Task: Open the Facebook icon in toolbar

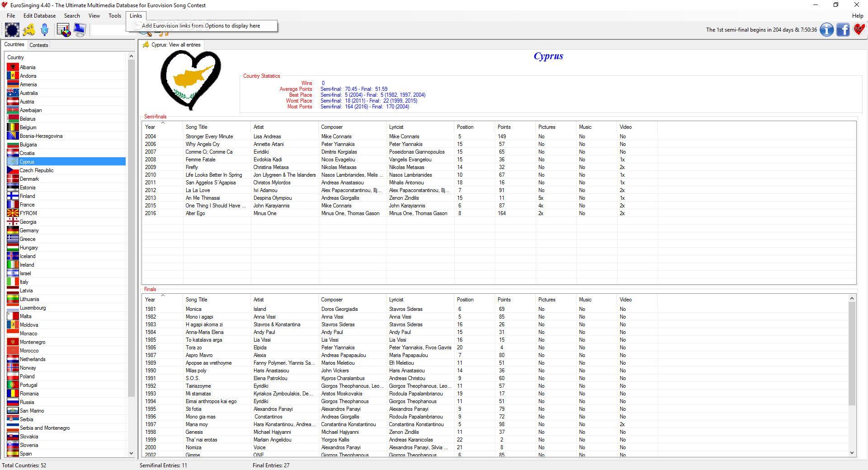Action: point(843,30)
